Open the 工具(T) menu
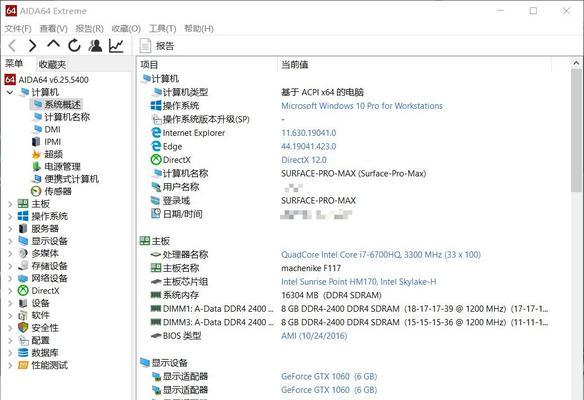584x400 pixels. click(x=163, y=29)
